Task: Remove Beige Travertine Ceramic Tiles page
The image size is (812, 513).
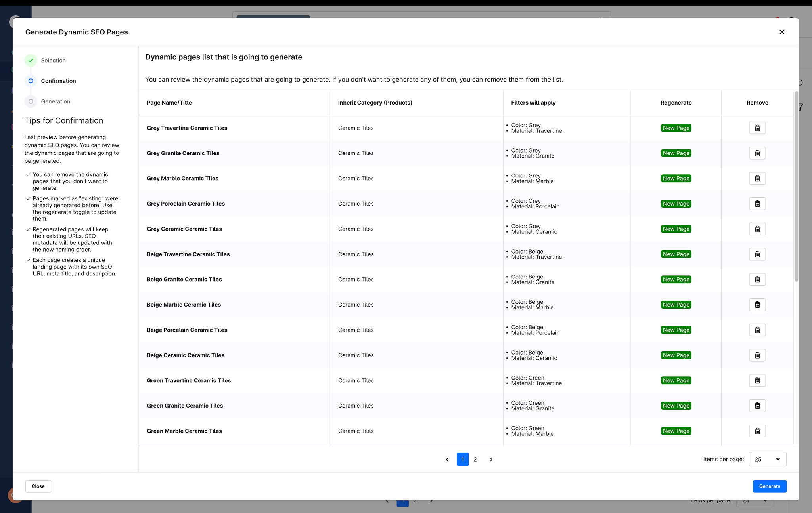Action: pyautogui.click(x=757, y=254)
